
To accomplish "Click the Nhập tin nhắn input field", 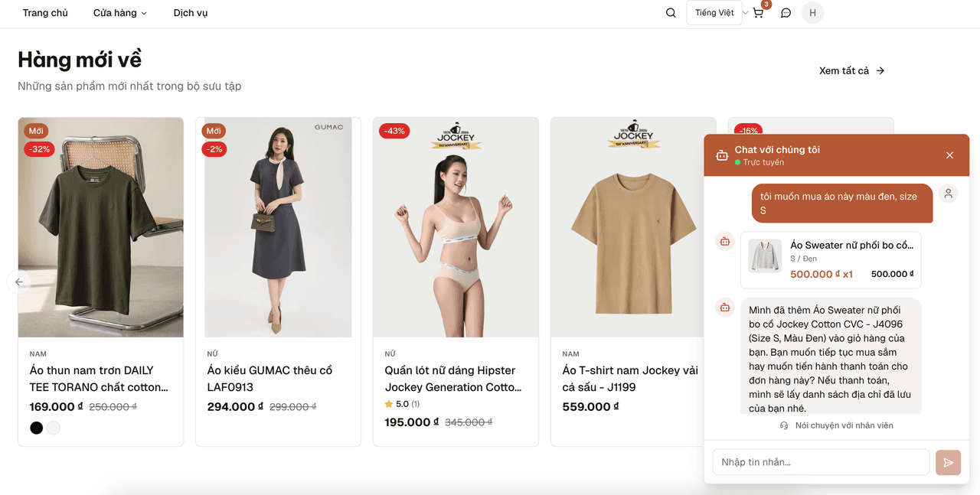I will click(x=821, y=462).
